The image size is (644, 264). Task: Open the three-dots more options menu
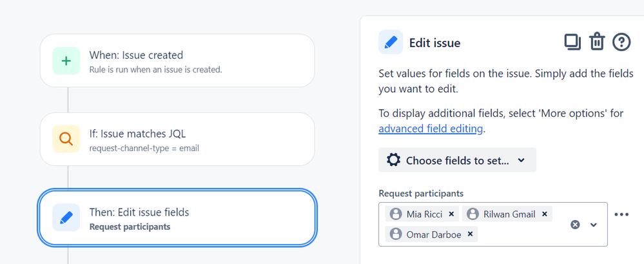click(x=621, y=214)
